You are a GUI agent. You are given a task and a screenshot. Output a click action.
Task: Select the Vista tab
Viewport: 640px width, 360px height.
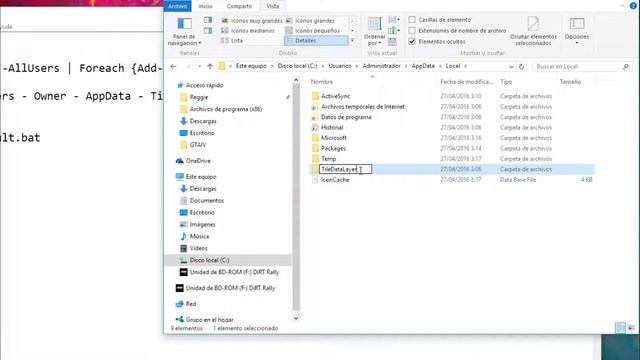pos(272,6)
